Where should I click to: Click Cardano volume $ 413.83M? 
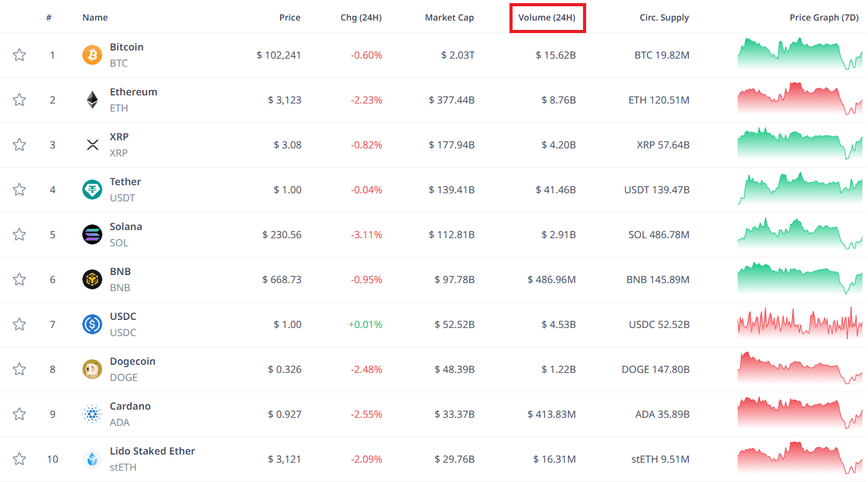click(552, 414)
